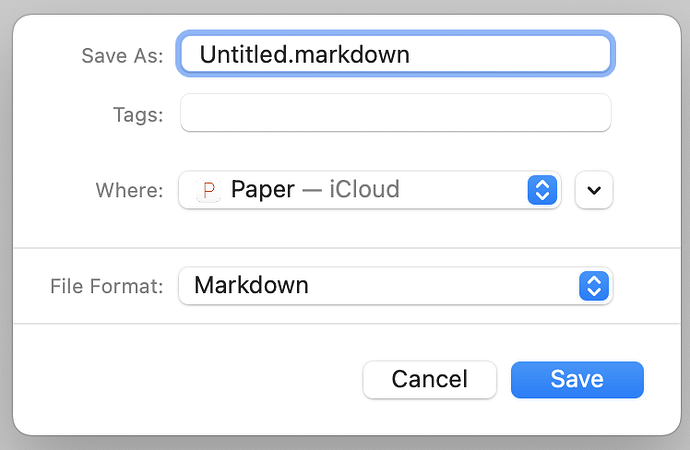This screenshot has width=690, height=450.
Task: Click the "File Format:" label
Action: click(x=106, y=287)
